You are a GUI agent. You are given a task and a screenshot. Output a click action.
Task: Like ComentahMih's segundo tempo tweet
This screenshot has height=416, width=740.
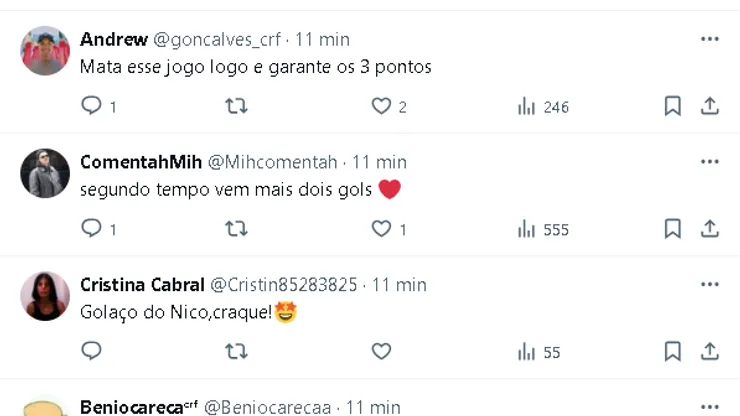pyautogui.click(x=381, y=229)
